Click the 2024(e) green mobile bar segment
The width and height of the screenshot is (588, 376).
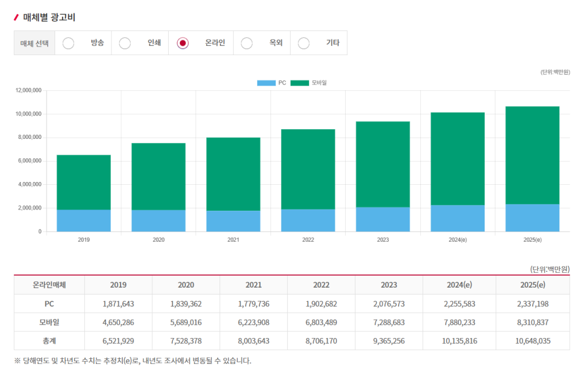point(458,158)
